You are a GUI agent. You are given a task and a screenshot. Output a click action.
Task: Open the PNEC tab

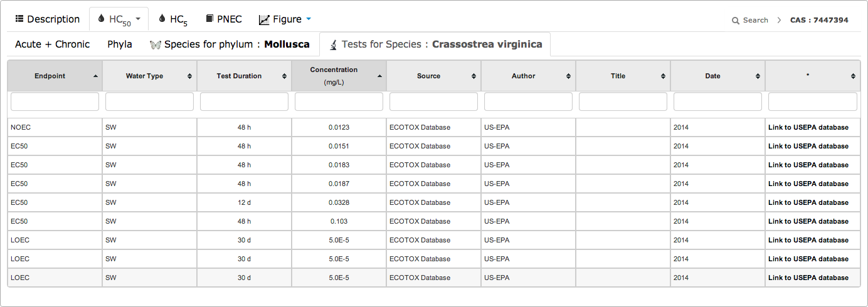pos(223,19)
